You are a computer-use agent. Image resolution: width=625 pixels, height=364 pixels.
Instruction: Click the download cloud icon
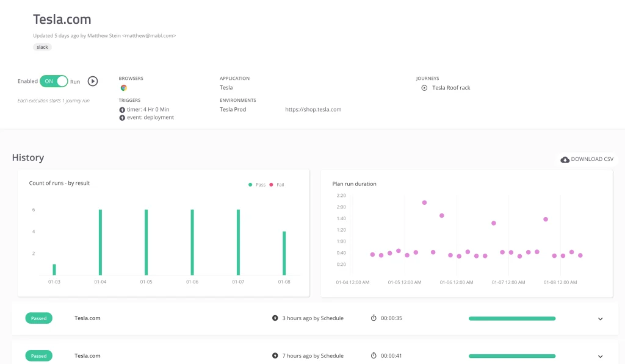point(565,159)
